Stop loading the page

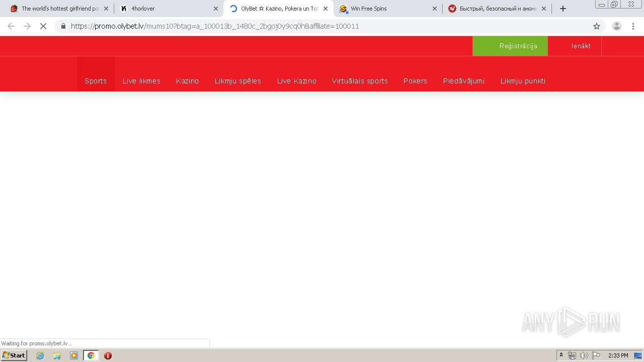[43, 26]
